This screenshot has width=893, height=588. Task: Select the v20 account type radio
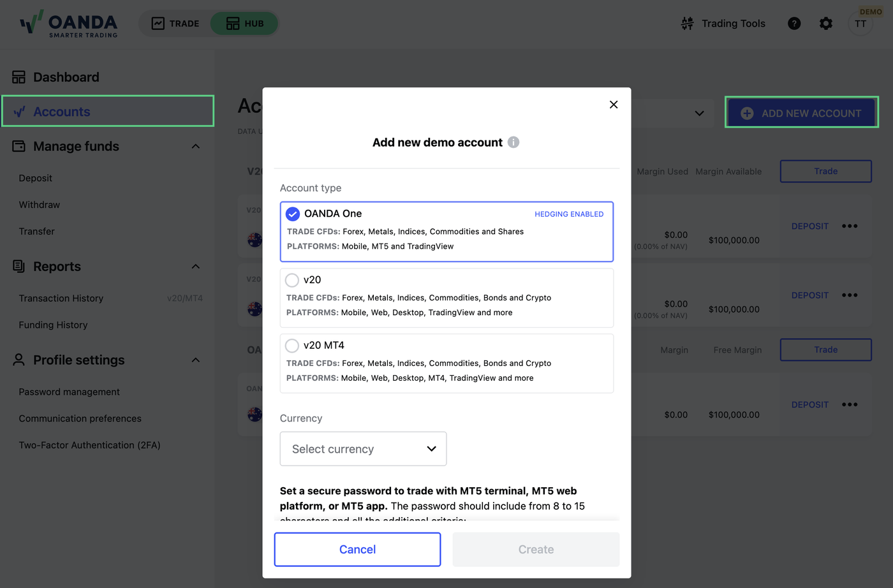[292, 280]
